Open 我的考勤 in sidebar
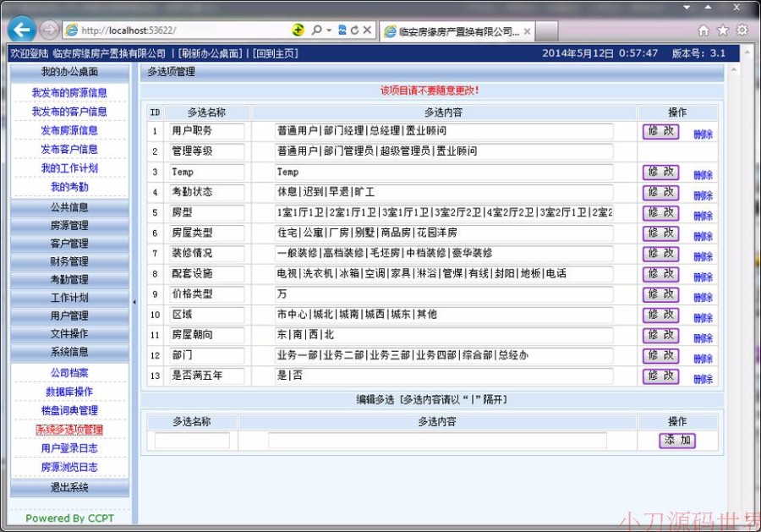The height and width of the screenshot is (532, 761). coord(69,187)
